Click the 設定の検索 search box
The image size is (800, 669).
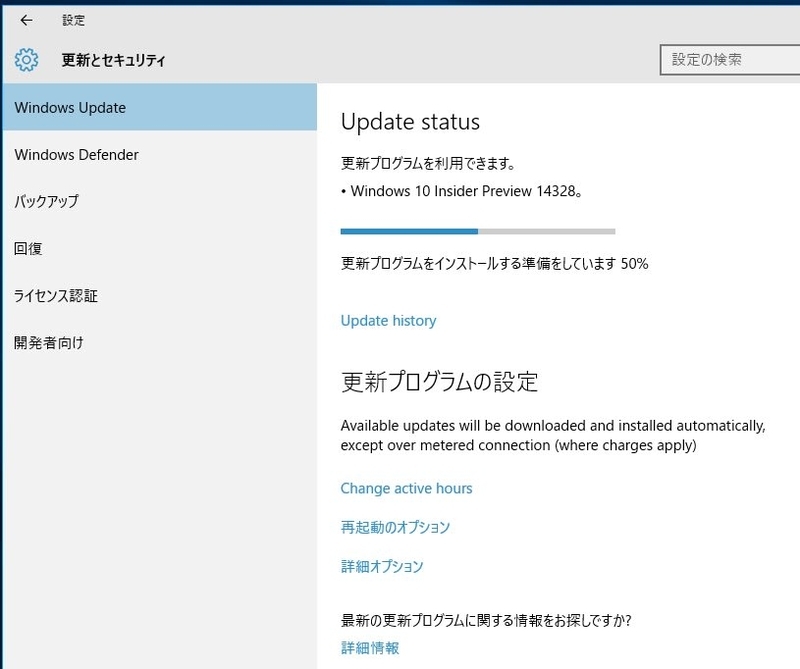click(x=730, y=60)
